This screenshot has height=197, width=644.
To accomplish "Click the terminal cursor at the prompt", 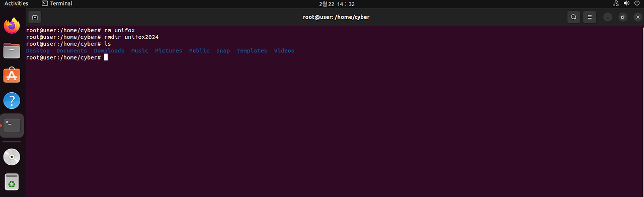I will [x=106, y=57].
